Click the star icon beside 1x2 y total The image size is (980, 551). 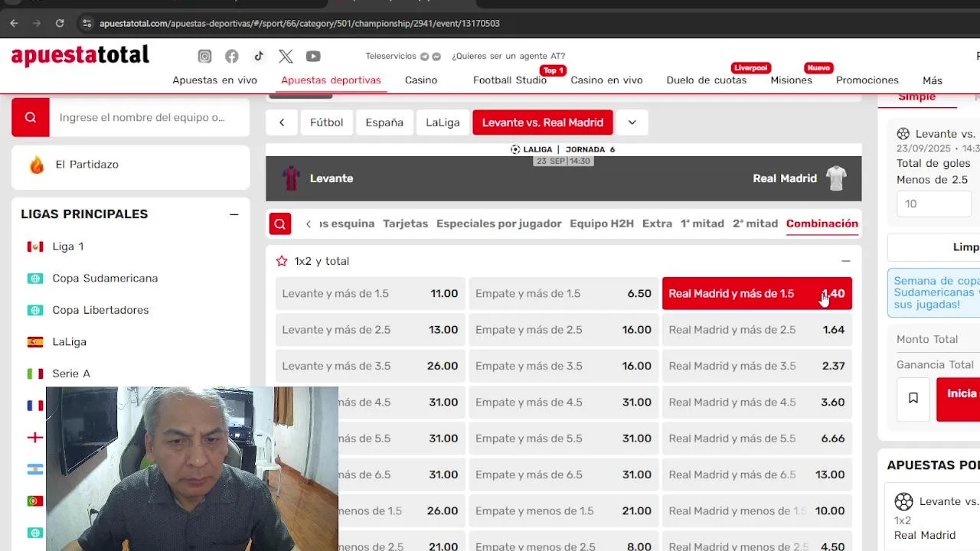coord(282,261)
